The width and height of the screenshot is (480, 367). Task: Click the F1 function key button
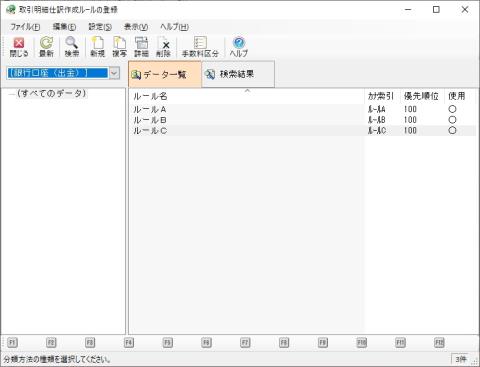point(12,343)
